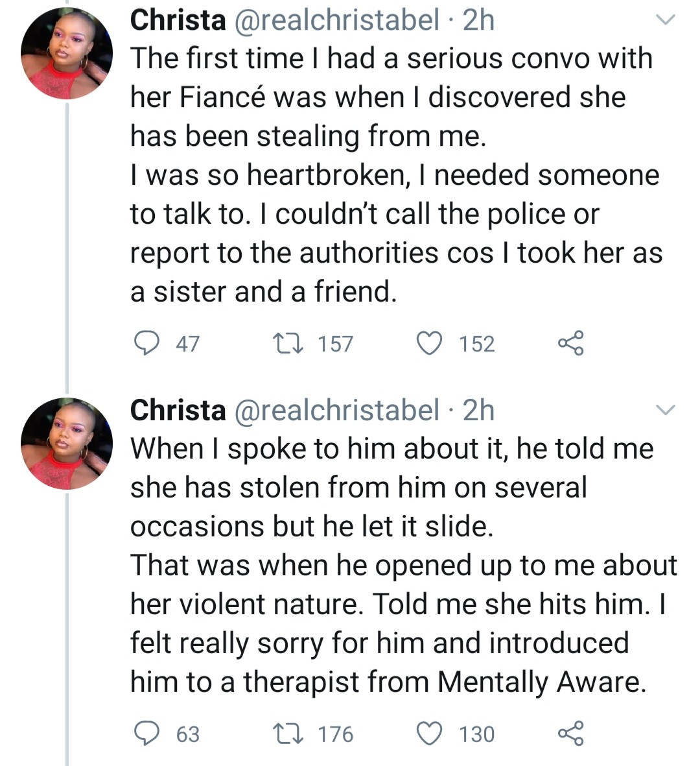Click the reply bubble showing 63

[x=147, y=734]
